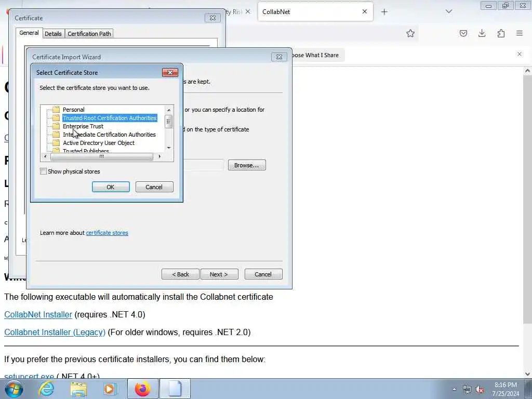The height and width of the screenshot is (399, 532).
Task: Select Trusted Root Certification Authorities store
Action: (x=110, y=118)
